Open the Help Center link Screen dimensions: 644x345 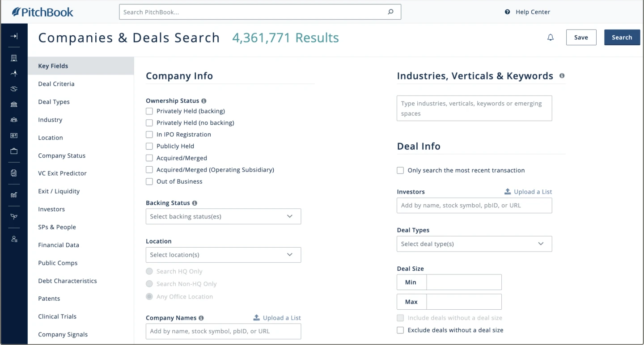(x=533, y=12)
